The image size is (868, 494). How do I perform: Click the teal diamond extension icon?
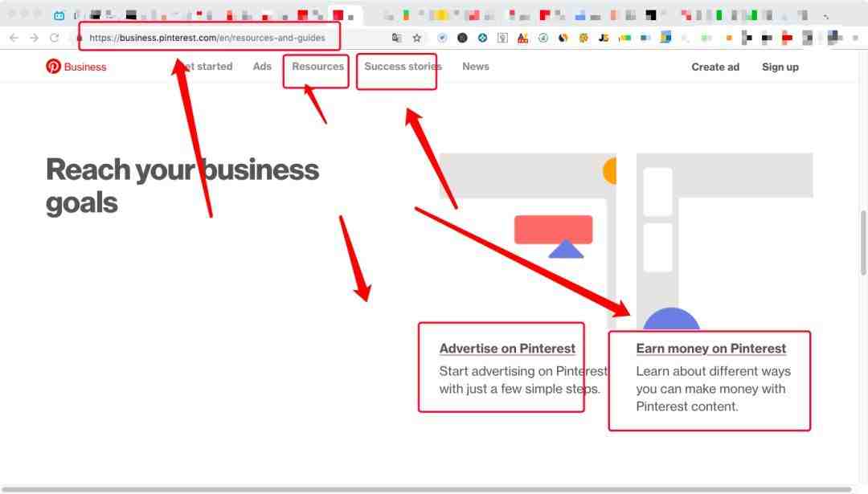[483, 38]
